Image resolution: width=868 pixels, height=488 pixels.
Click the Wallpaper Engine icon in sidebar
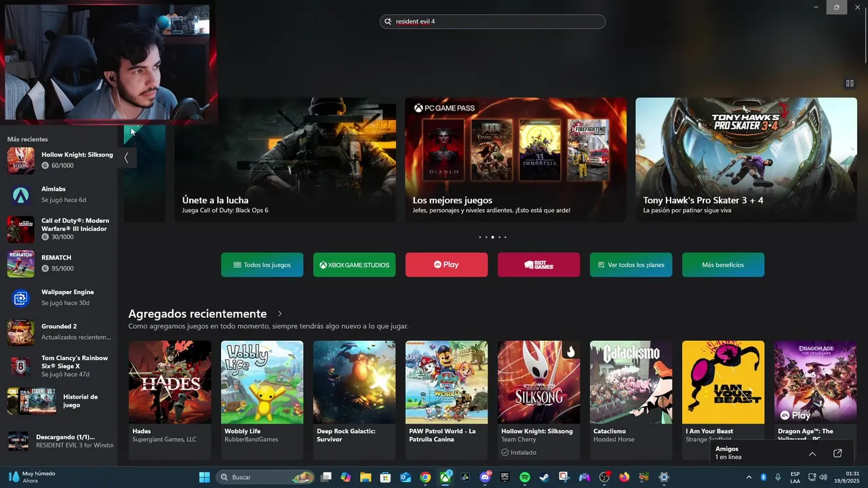[x=21, y=298]
